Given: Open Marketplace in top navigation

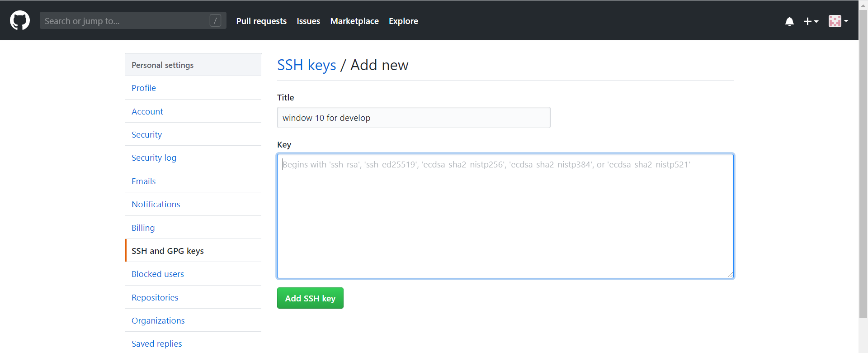Looking at the screenshot, I should [x=354, y=21].
